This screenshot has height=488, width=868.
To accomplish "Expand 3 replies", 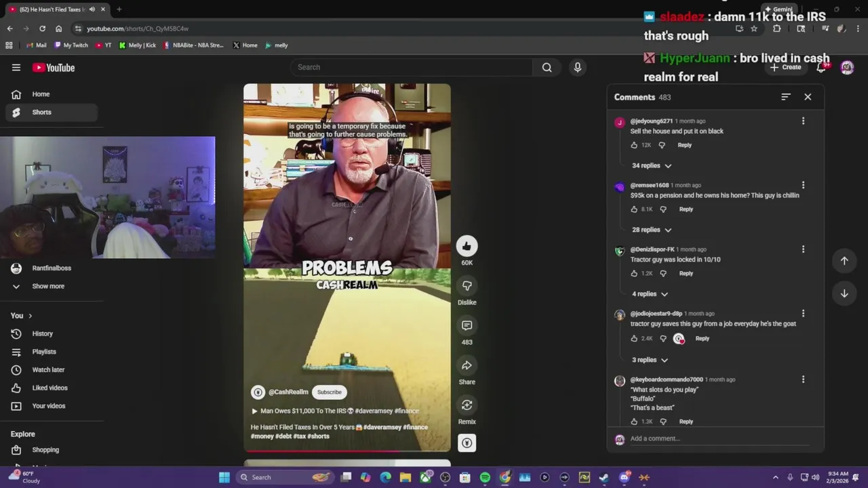I will click(650, 360).
